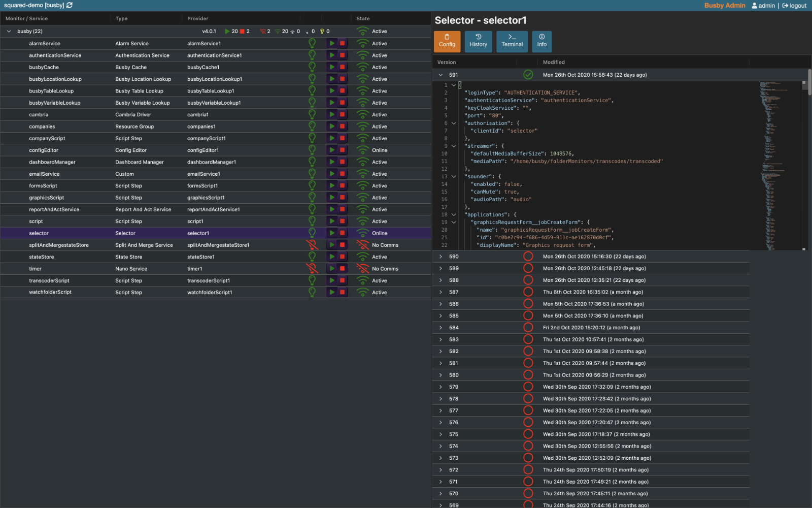The width and height of the screenshot is (812, 508).
Task: Collapse version 591 row
Action: pos(441,75)
